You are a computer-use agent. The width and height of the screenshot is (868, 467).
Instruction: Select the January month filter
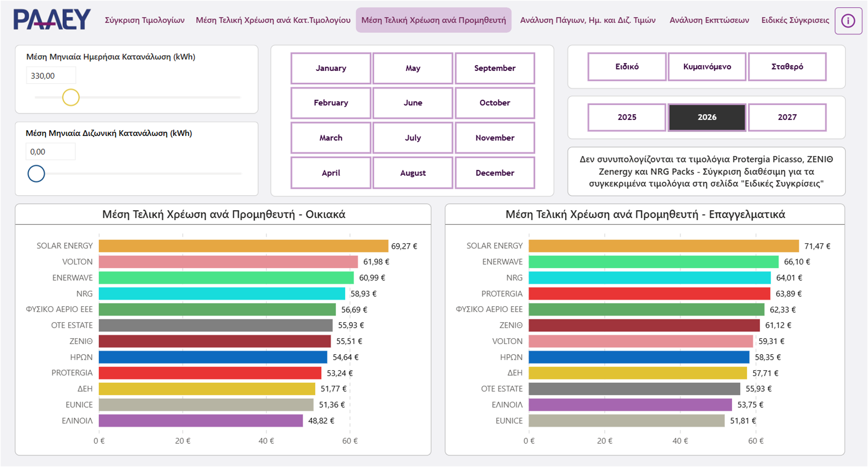pos(331,68)
